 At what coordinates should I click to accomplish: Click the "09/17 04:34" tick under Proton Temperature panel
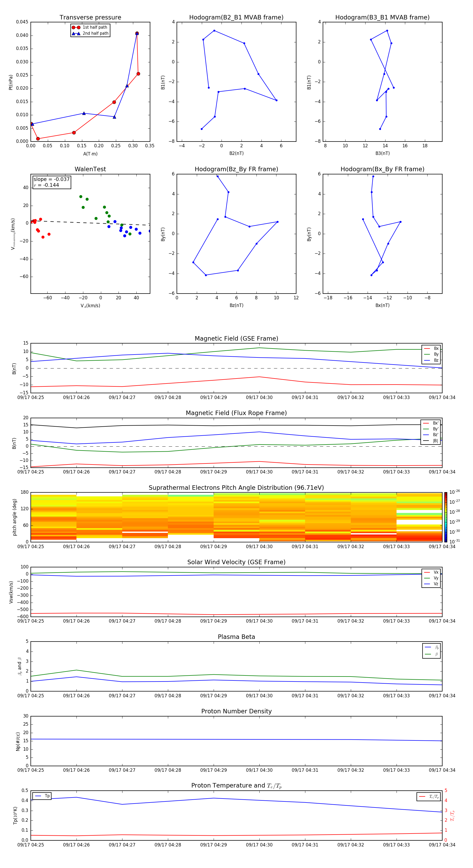click(x=442, y=845)
